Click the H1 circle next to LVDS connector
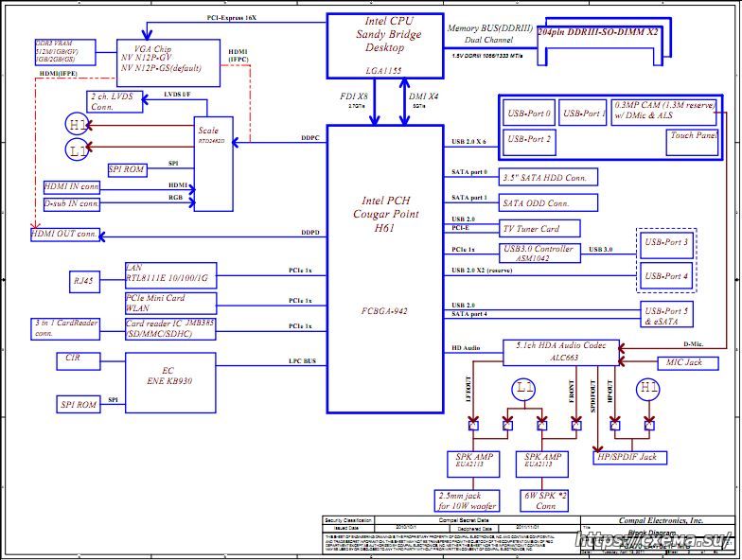Viewport: 742px width, 560px height. click(x=79, y=125)
